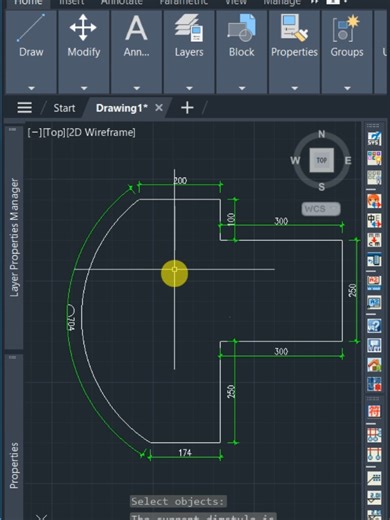Click the axis grid with bubbles icon
Viewport: 390px width, 520px height.
(x=374, y=435)
